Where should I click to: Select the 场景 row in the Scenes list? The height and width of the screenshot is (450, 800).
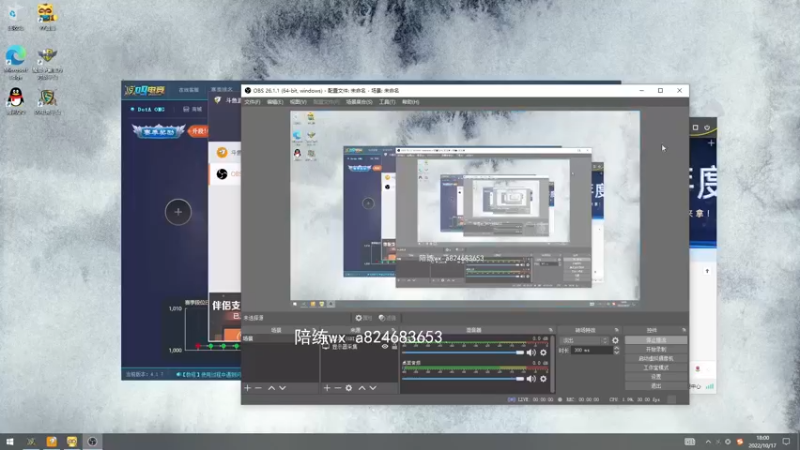pos(280,339)
